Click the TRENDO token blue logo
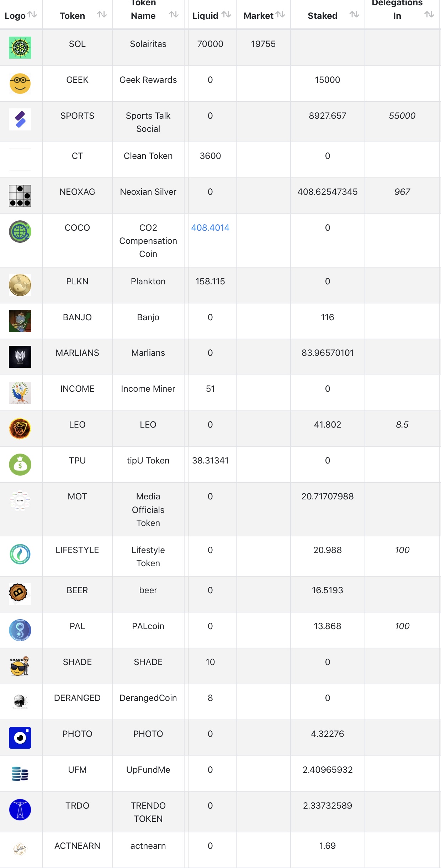Screen dimensions: 441x868 (20, 809)
